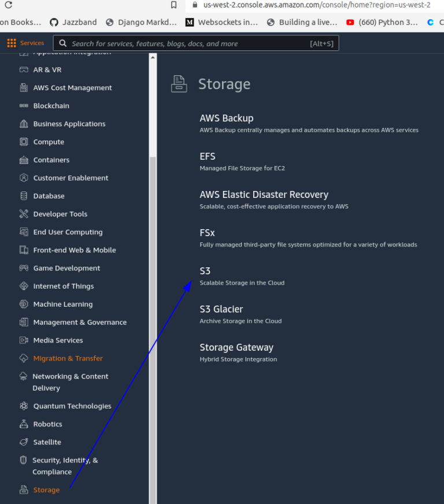The height and width of the screenshot is (504, 444).
Task: Open EFS Managed File Storage for EC2
Action: (208, 156)
